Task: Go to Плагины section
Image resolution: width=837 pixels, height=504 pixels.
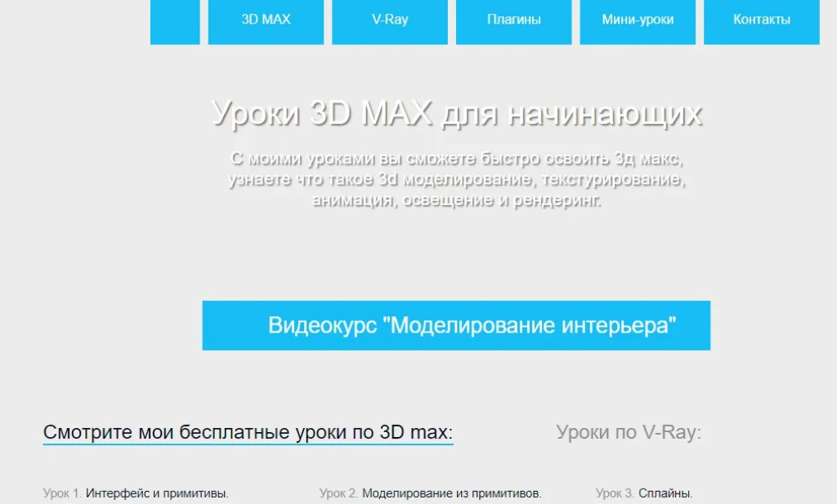Action: click(513, 20)
